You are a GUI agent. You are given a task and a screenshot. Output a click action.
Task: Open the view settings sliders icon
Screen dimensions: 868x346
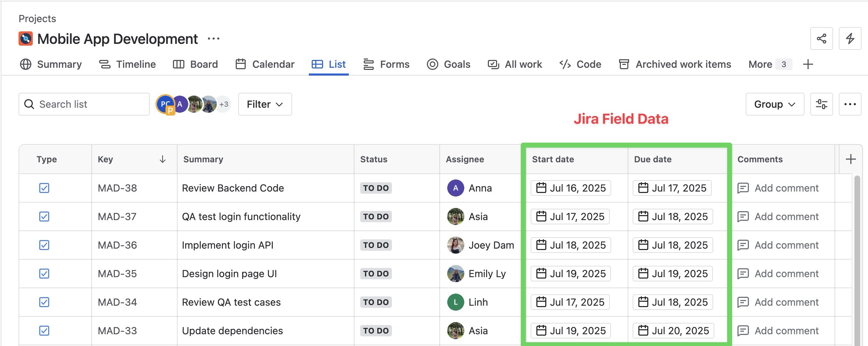[x=821, y=104]
